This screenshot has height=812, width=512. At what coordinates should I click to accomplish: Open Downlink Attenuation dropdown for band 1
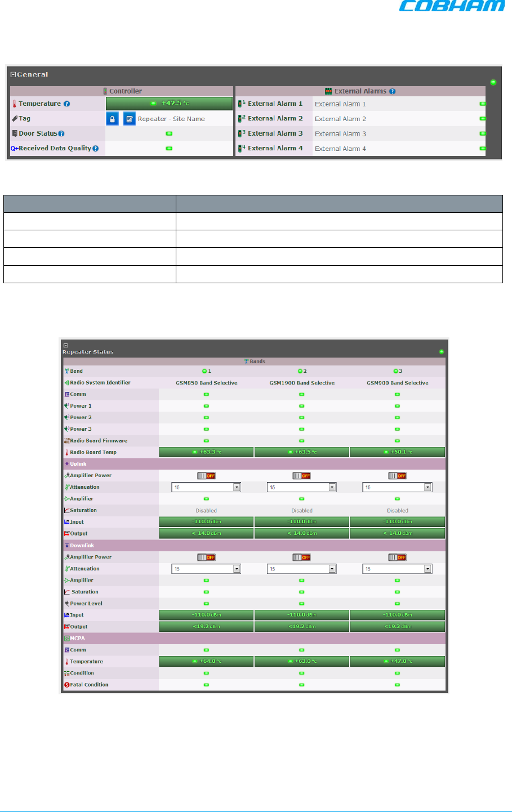(x=206, y=569)
